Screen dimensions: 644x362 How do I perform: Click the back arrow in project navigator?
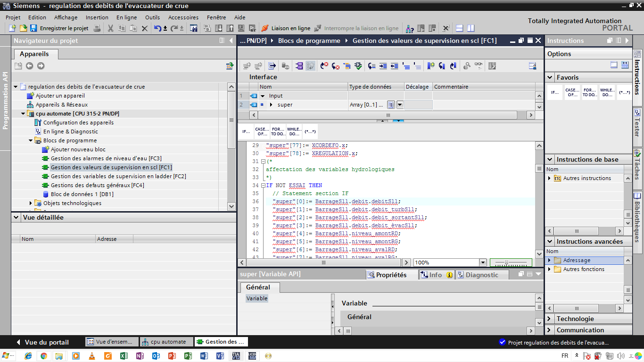click(29, 66)
